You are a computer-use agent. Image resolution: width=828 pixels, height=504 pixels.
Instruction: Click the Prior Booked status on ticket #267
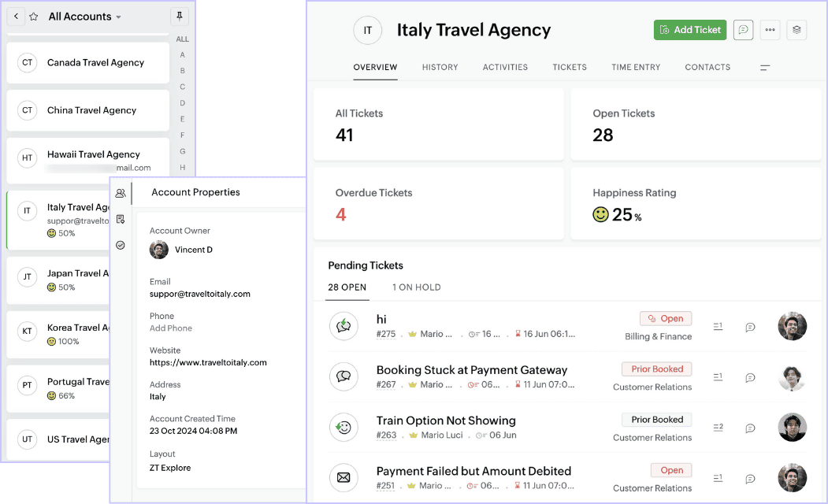pos(657,369)
